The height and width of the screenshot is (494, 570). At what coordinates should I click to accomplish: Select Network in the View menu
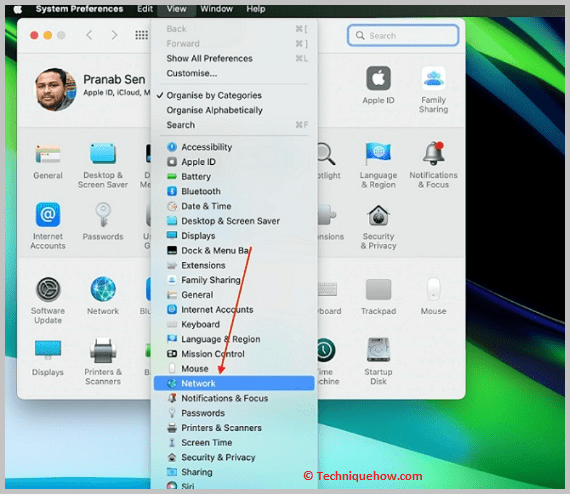pyautogui.click(x=234, y=383)
